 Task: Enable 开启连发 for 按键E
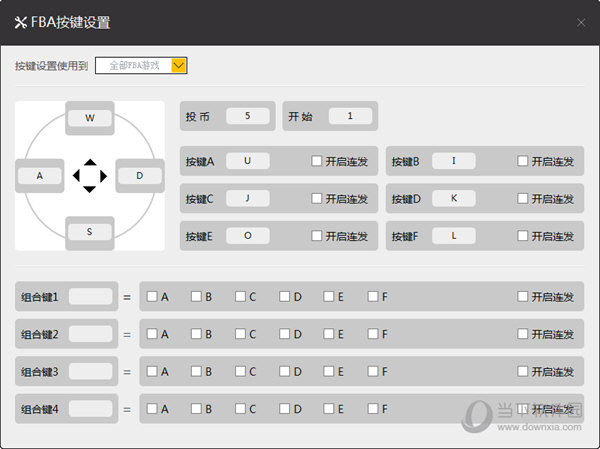316,236
